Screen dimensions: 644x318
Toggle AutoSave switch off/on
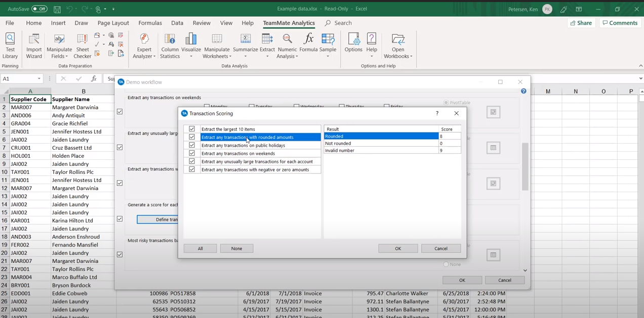pos(39,9)
